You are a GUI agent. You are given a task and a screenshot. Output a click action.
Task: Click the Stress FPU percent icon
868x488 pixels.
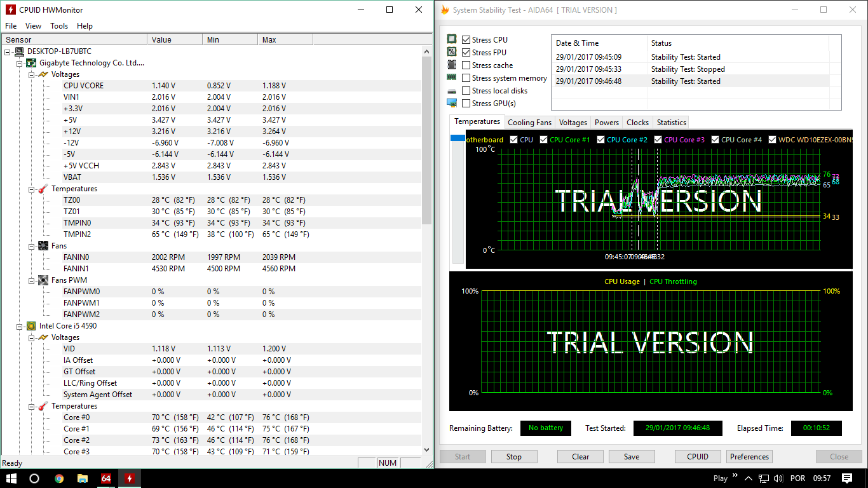[452, 52]
